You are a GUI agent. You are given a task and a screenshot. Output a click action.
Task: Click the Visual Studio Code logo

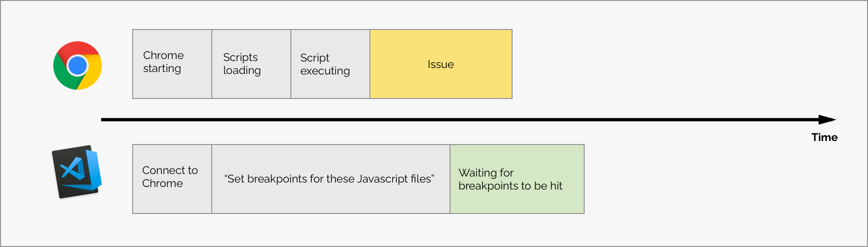click(x=77, y=171)
